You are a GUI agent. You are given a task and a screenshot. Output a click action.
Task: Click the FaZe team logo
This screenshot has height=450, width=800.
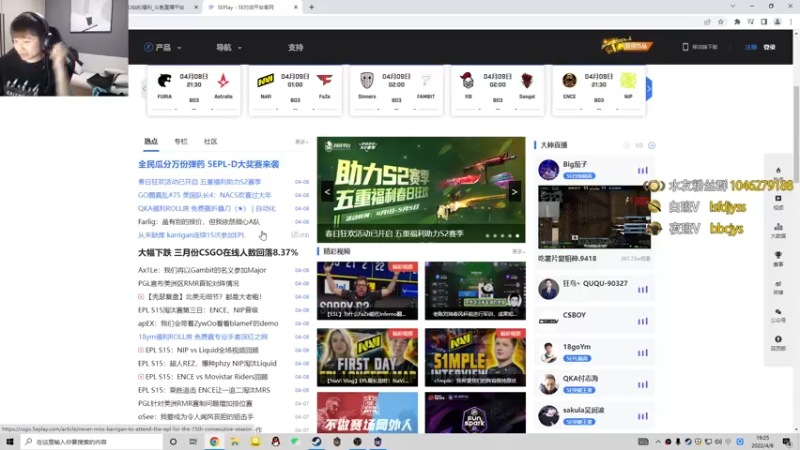(x=324, y=81)
